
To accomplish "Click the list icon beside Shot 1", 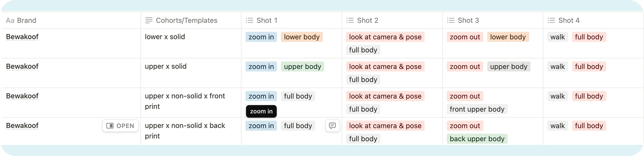I will (x=249, y=20).
